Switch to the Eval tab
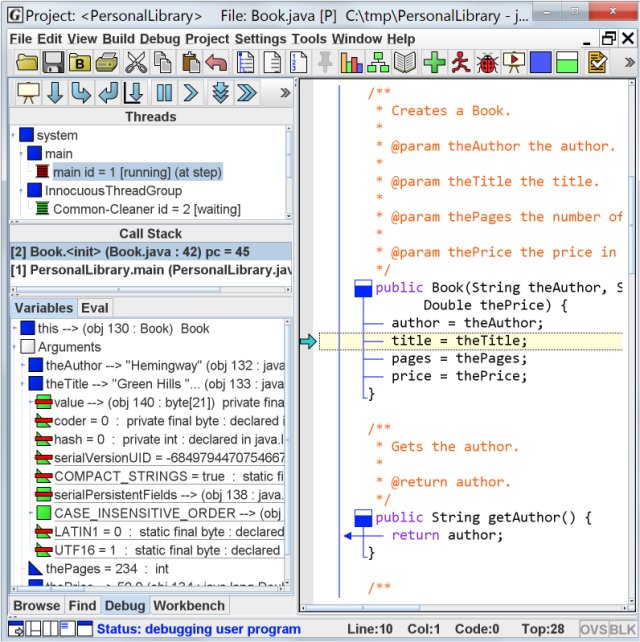 coord(95,308)
